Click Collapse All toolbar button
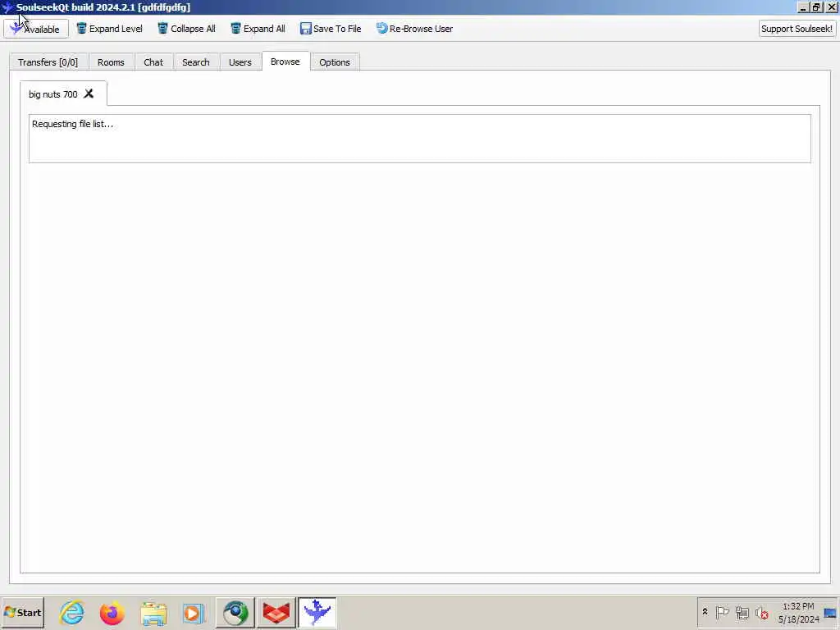 click(186, 29)
